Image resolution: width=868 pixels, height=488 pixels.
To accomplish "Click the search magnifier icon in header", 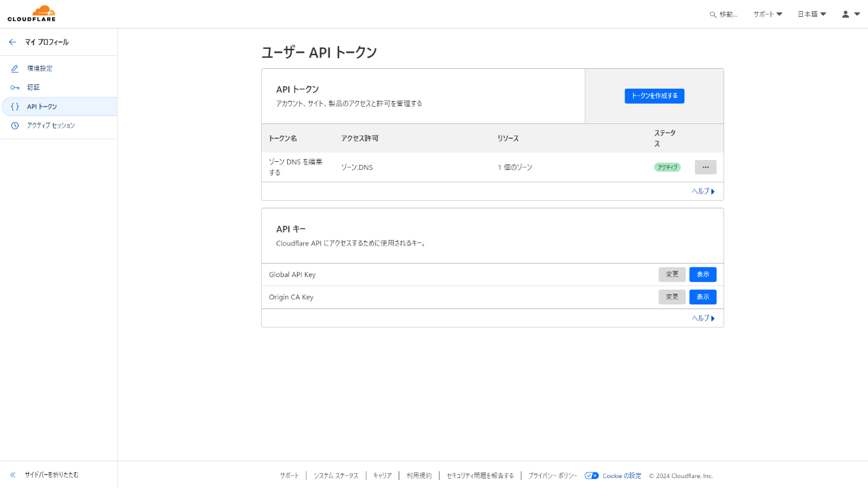I will 713,14.
